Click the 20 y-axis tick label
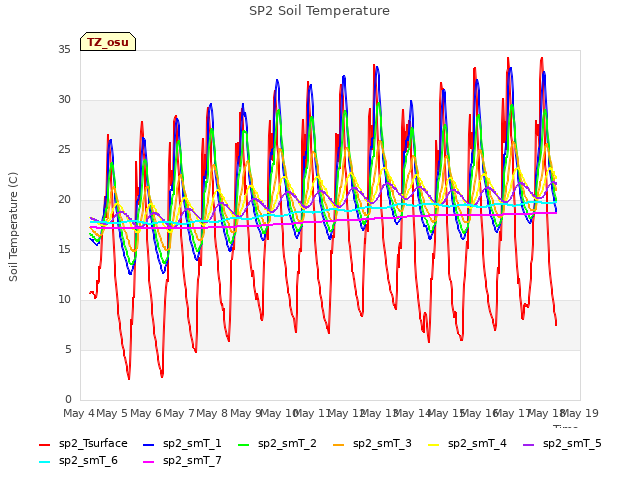 (64, 200)
